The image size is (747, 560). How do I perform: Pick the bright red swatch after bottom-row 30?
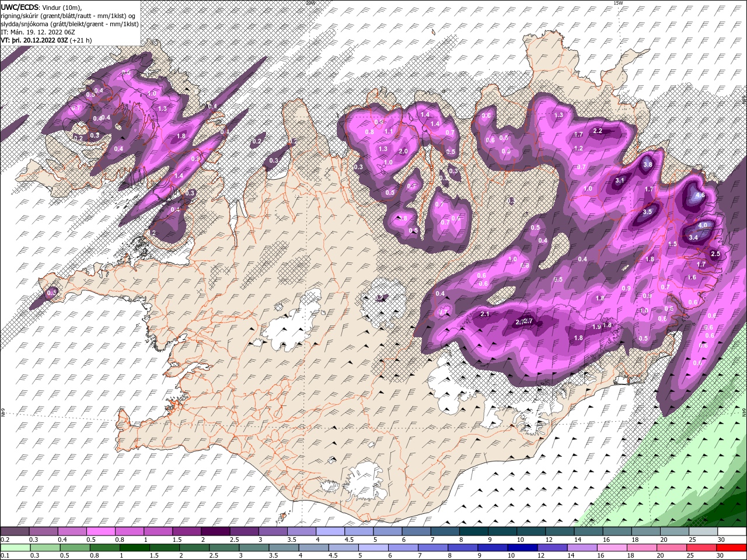[732, 548]
